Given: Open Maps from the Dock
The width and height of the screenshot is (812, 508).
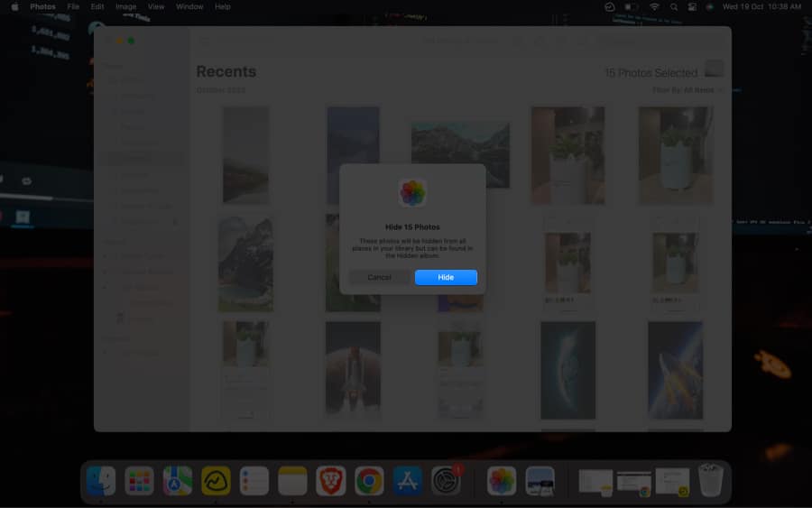Looking at the screenshot, I should point(178,481).
